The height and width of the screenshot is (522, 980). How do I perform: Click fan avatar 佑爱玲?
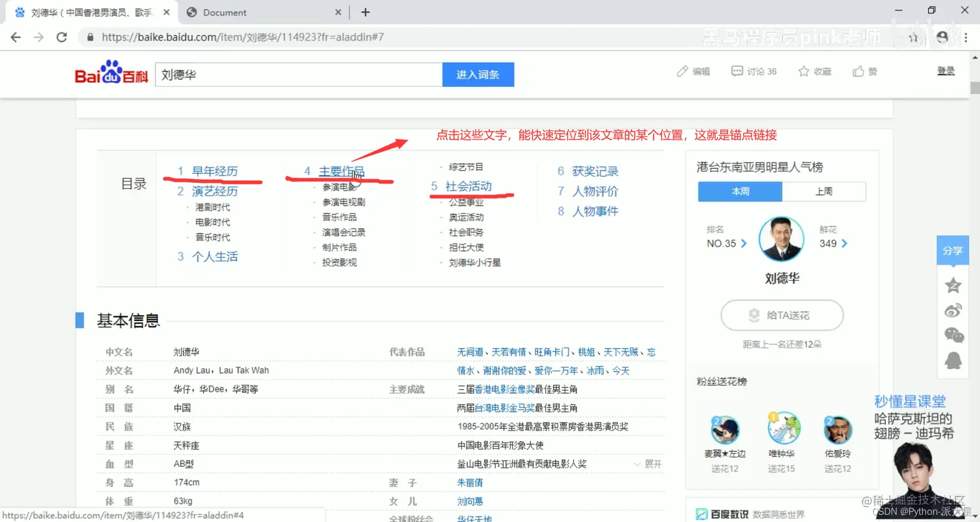click(838, 431)
